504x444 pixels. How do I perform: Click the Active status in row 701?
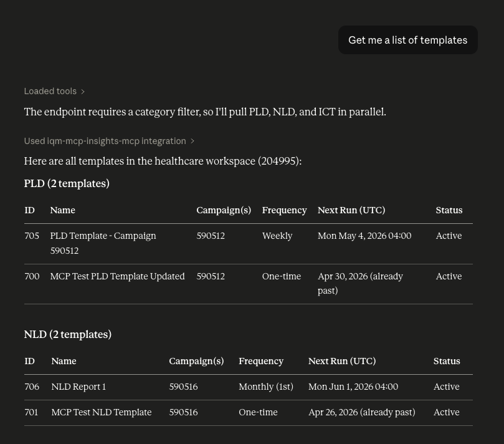[x=447, y=412]
